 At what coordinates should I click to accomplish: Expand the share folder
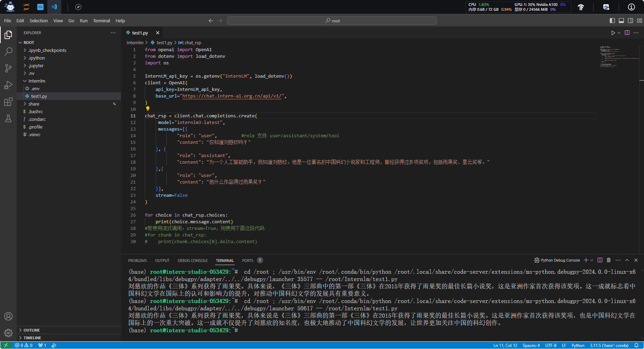[x=25, y=104]
